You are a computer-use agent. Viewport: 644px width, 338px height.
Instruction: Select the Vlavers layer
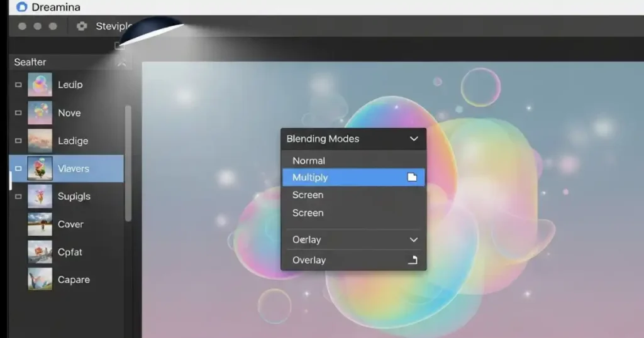[73, 168]
